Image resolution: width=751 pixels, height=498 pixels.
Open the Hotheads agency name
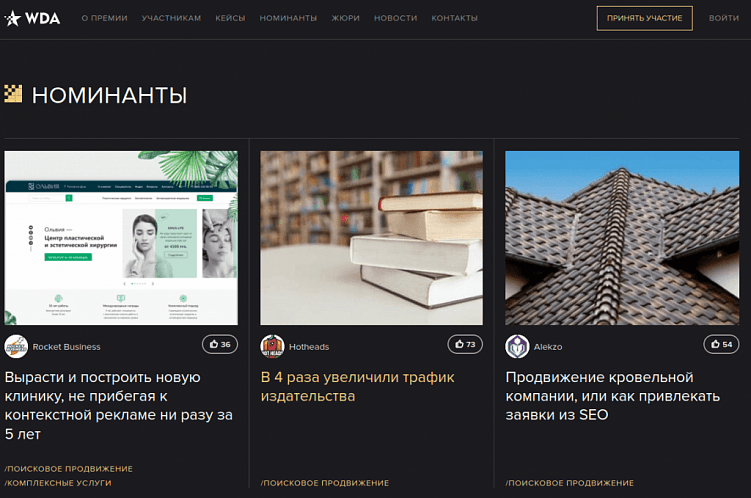pyautogui.click(x=309, y=347)
